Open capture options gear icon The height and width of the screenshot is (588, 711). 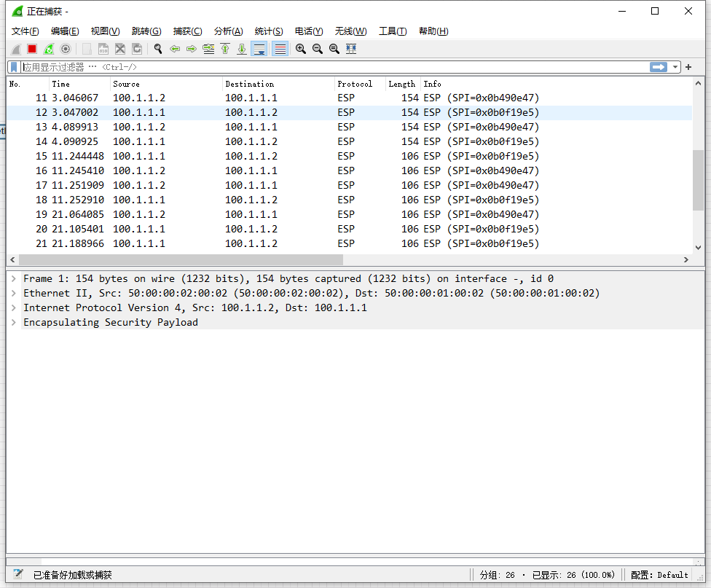tap(66, 49)
